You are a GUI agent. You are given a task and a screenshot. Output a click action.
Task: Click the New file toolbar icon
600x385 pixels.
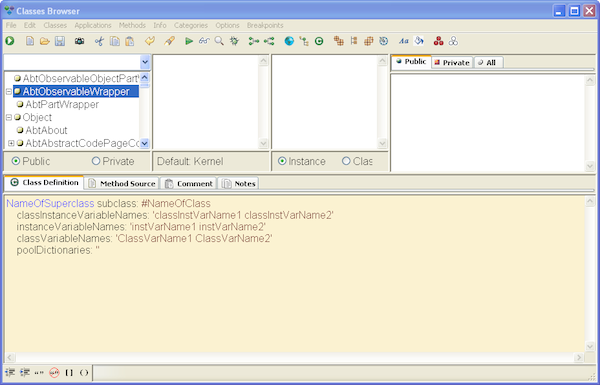[x=29, y=41]
